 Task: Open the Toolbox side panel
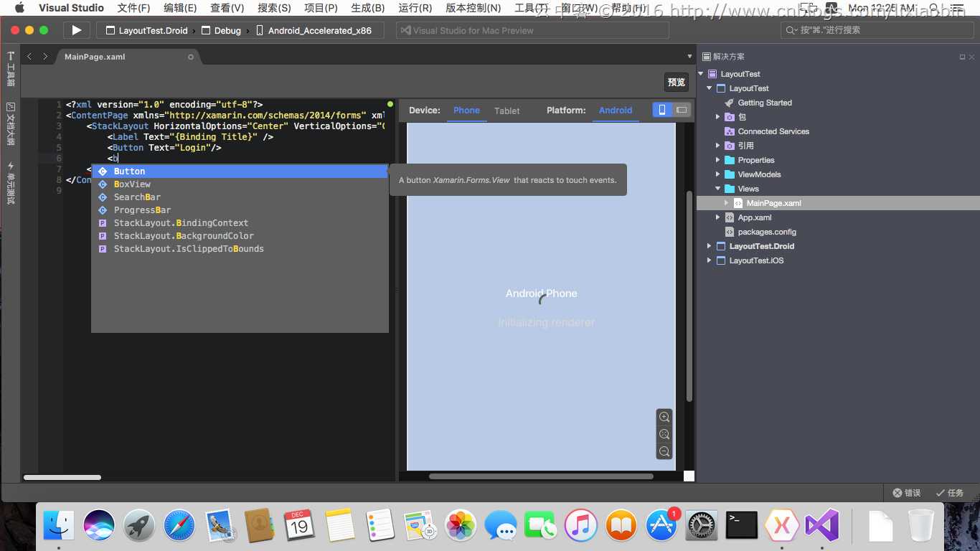tap(10, 70)
